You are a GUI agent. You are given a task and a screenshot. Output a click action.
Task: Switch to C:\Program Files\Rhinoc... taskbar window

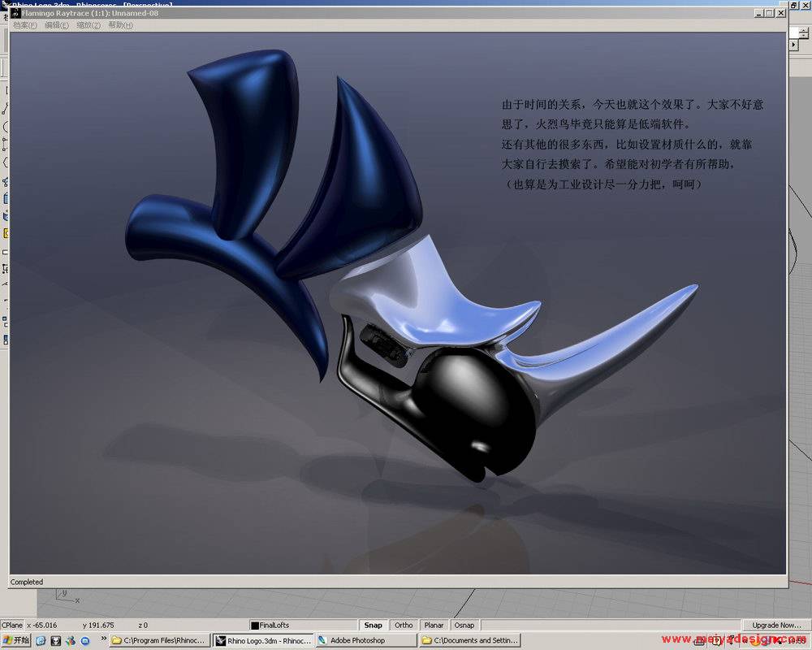160,641
